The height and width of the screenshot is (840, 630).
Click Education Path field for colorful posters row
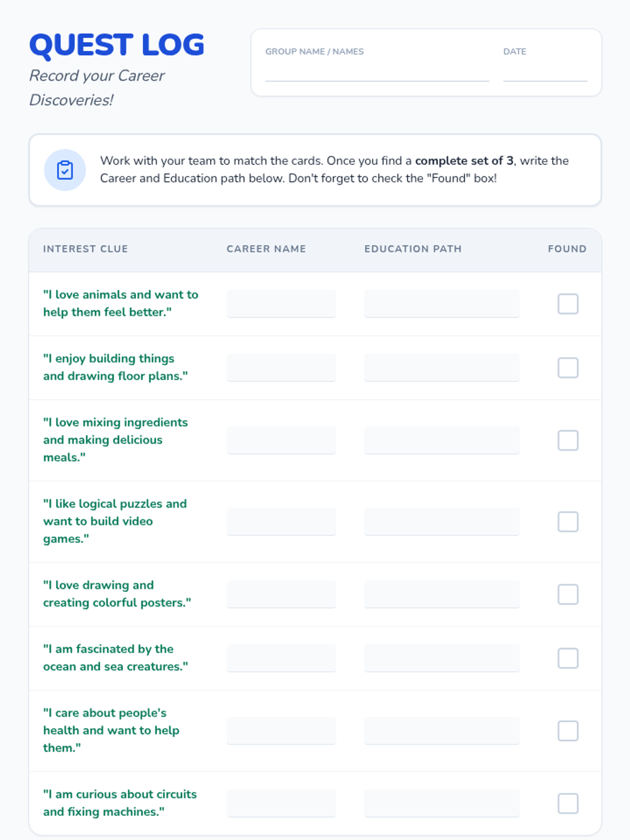coord(442,594)
